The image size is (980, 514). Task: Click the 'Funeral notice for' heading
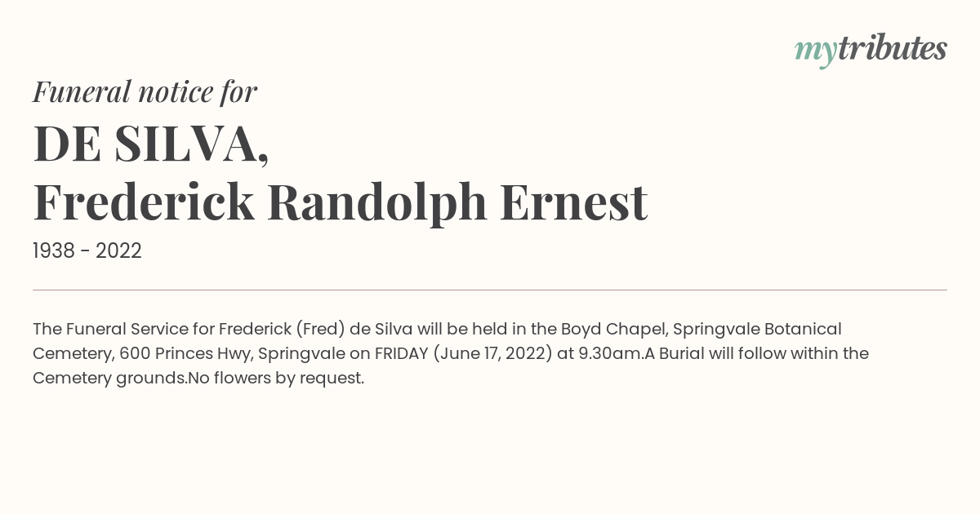(x=145, y=91)
